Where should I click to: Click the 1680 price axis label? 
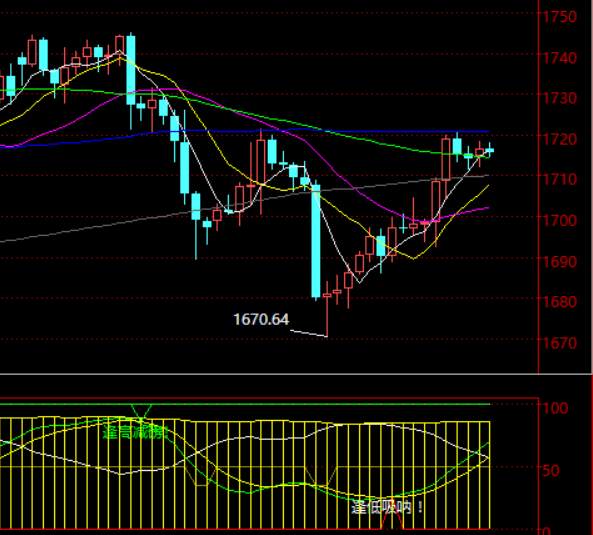[559, 302]
